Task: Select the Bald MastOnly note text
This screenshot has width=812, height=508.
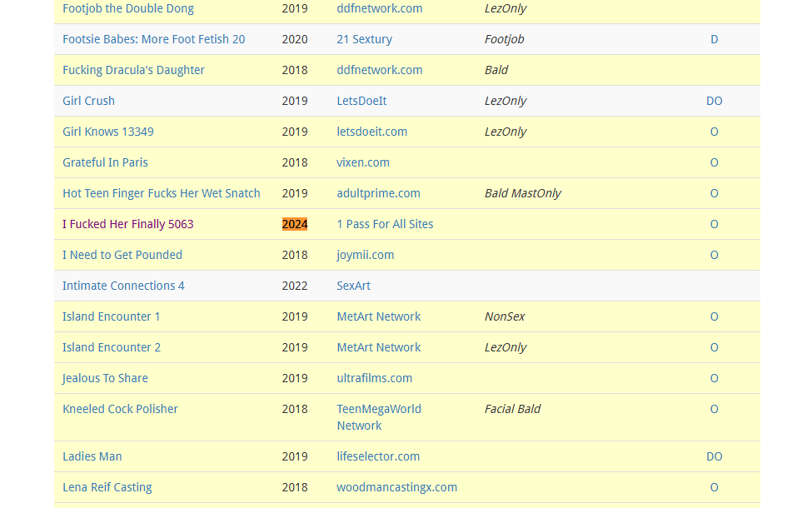Action: coord(523,193)
